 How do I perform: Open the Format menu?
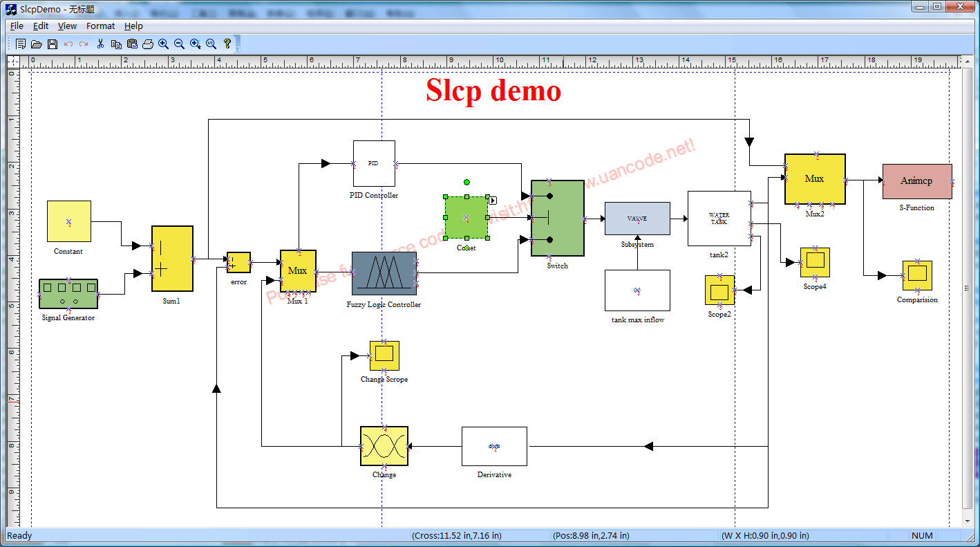[x=101, y=26]
